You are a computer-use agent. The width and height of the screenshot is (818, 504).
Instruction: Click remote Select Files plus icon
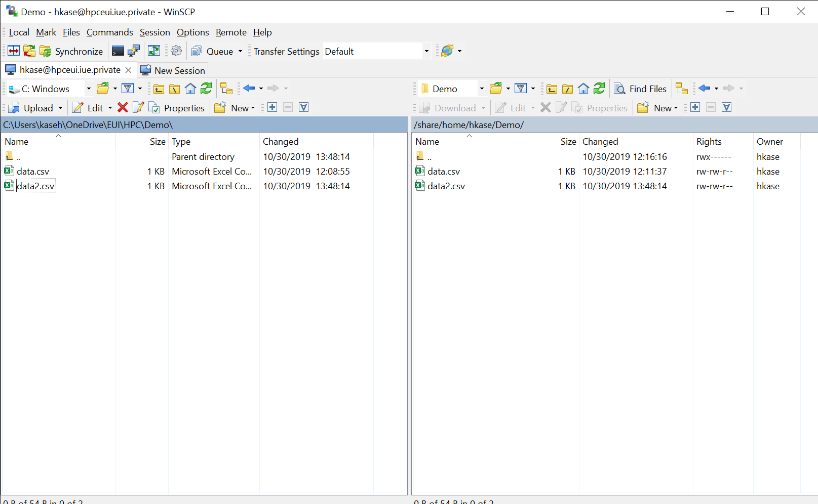pyautogui.click(x=695, y=107)
